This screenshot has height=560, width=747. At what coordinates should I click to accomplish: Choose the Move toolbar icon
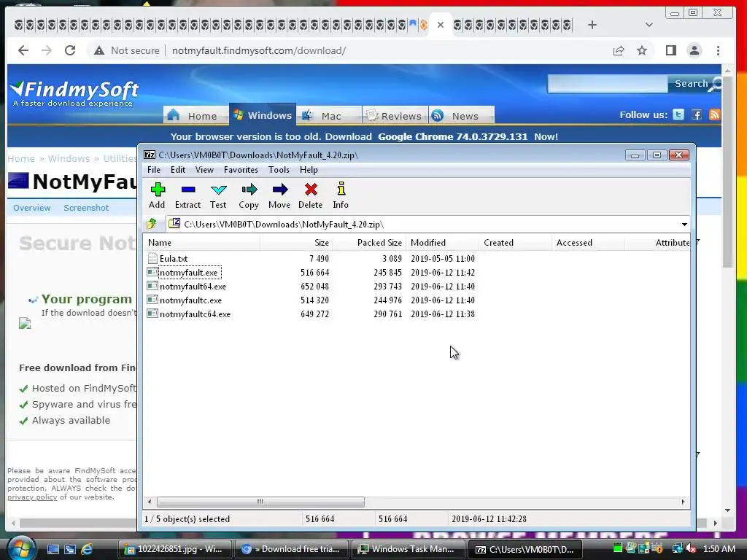click(x=279, y=195)
